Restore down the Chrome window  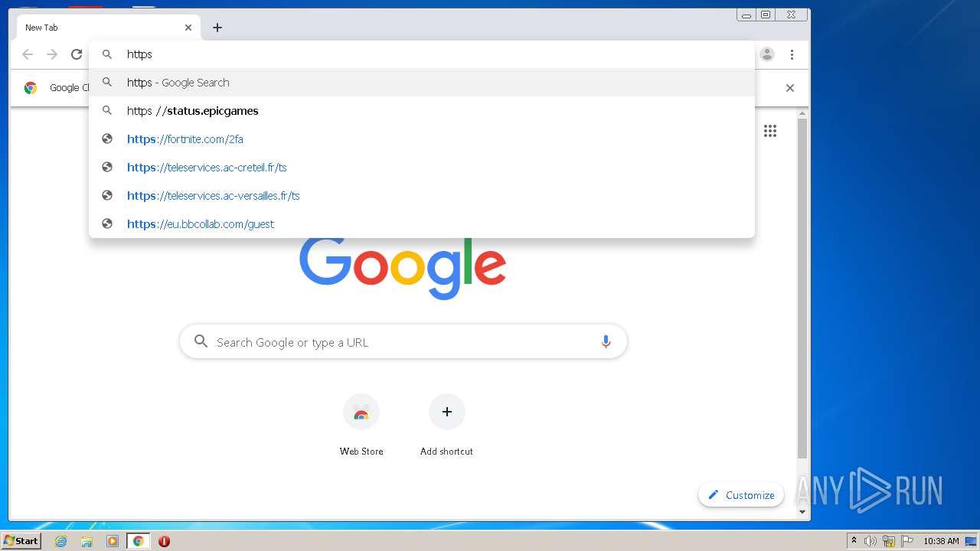pyautogui.click(x=766, y=15)
